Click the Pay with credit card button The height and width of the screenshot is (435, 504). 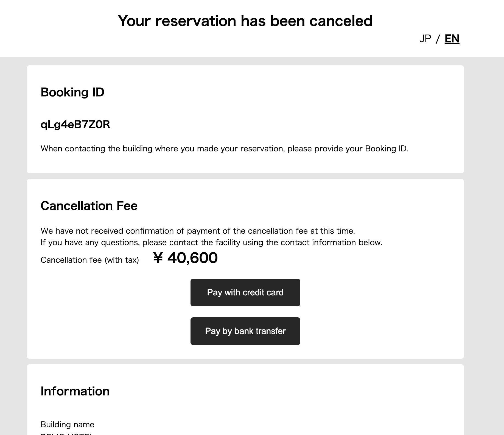(x=245, y=292)
